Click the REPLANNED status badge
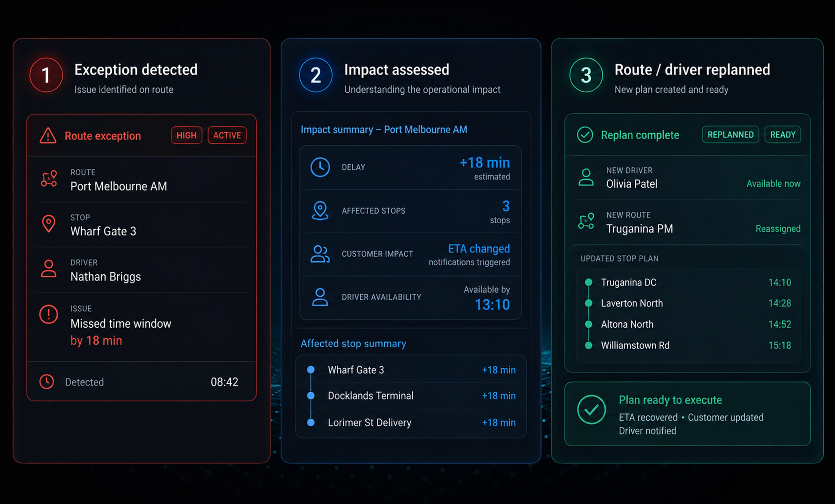Viewport: 835px width, 504px height. pos(730,135)
